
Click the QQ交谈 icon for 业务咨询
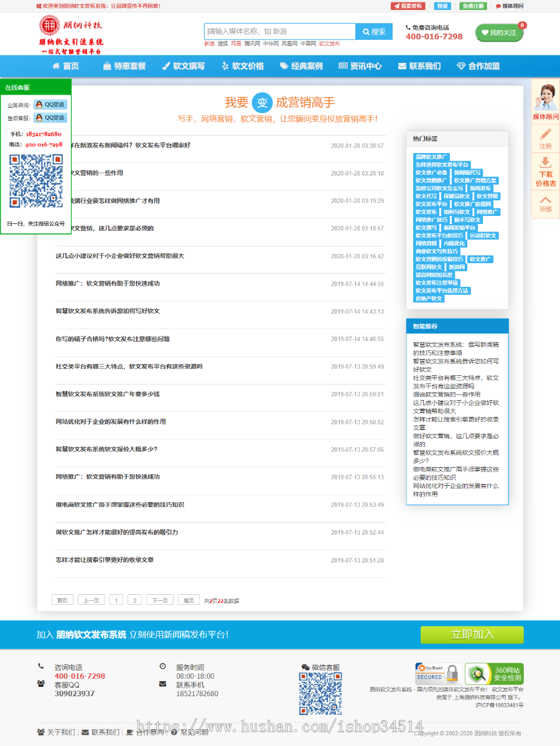[50, 104]
